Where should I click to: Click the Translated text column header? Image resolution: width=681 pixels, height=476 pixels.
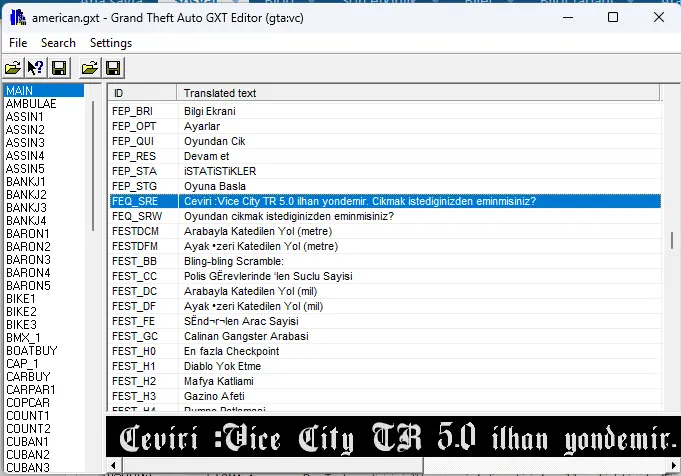(418, 93)
